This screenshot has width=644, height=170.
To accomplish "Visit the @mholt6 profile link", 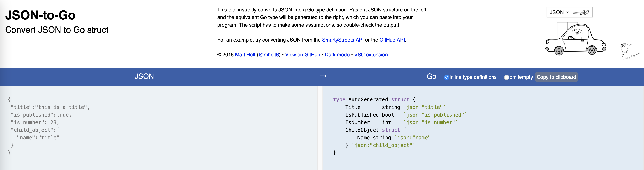I will 268,55.
